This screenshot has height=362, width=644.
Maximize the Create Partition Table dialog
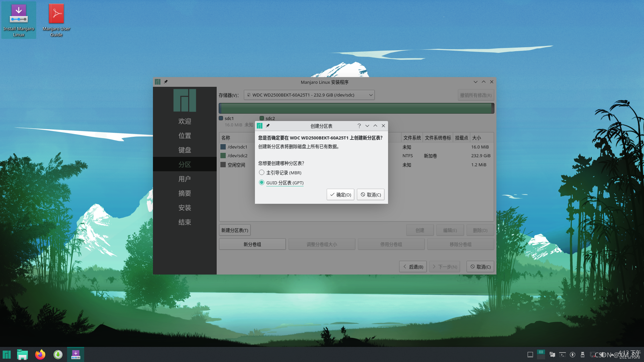click(375, 126)
